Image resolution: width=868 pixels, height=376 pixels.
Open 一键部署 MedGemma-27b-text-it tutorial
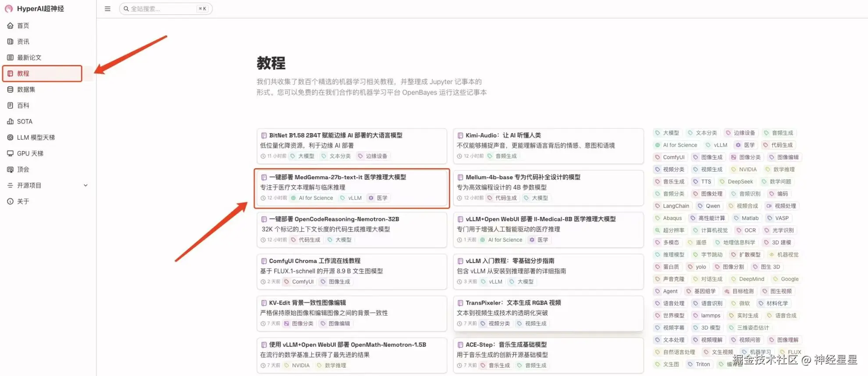[352, 188]
